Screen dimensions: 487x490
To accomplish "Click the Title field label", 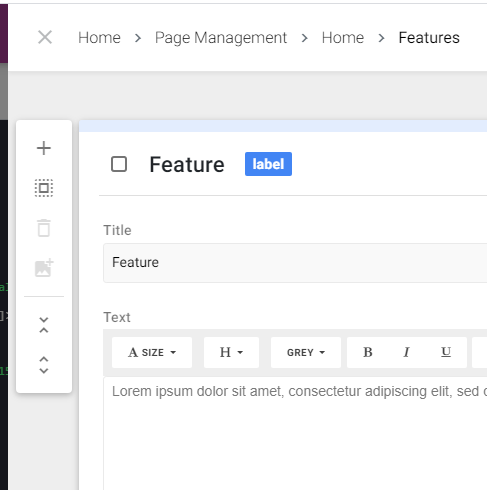I will (117, 230).
